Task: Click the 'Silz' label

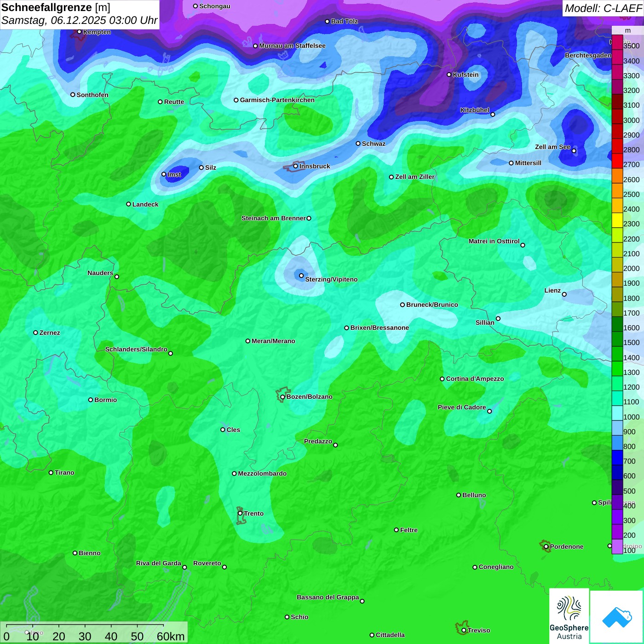Action: click(x=211, y=167)
